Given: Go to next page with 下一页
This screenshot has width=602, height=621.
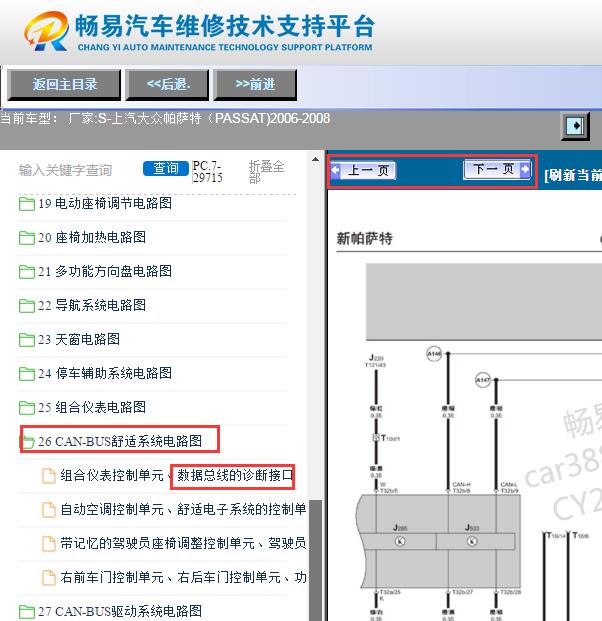Looking at the screenshot, I should [497, 169].
